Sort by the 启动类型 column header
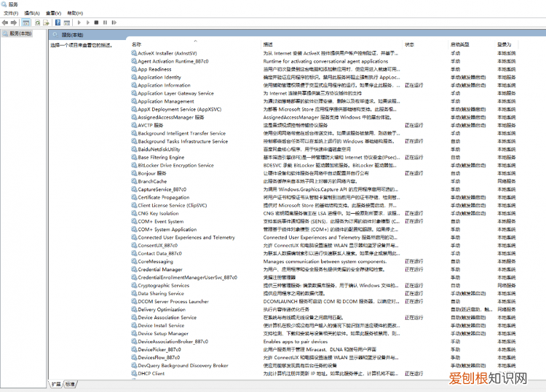546x392 pixels. (x=459, y=44)
